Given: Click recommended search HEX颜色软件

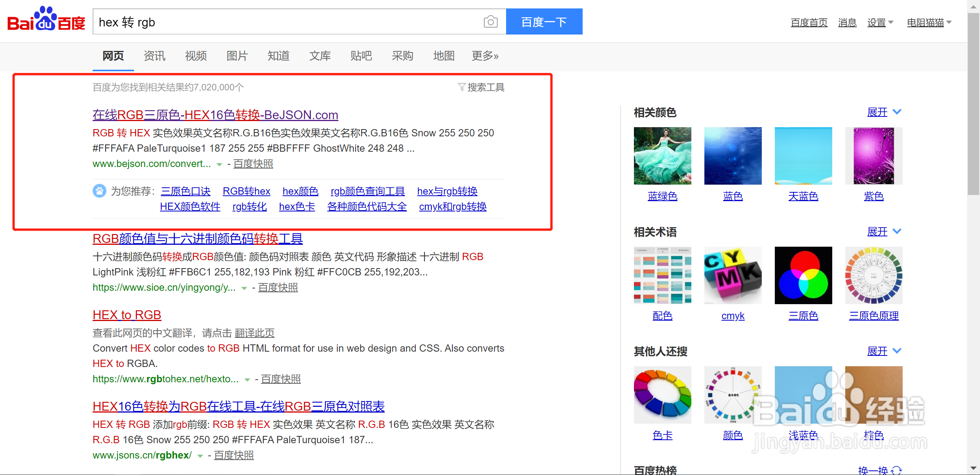Looking at the screenshot, I should pos(190,206).
